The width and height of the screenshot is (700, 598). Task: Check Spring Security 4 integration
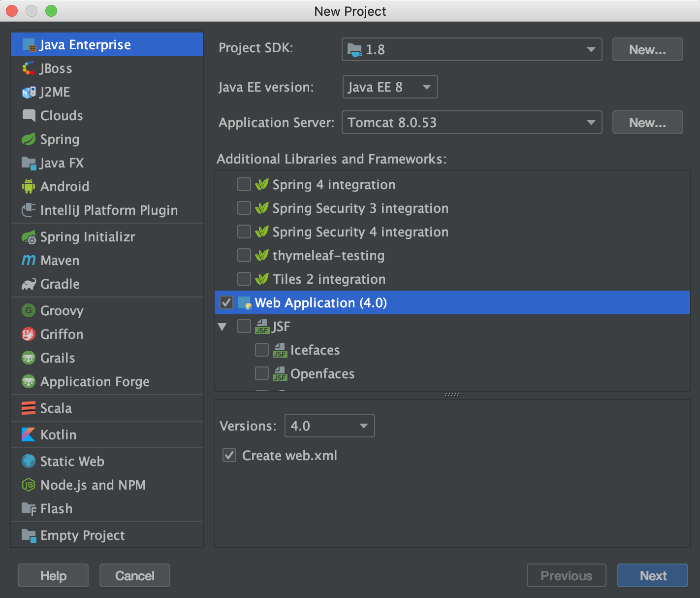[244, 232]
